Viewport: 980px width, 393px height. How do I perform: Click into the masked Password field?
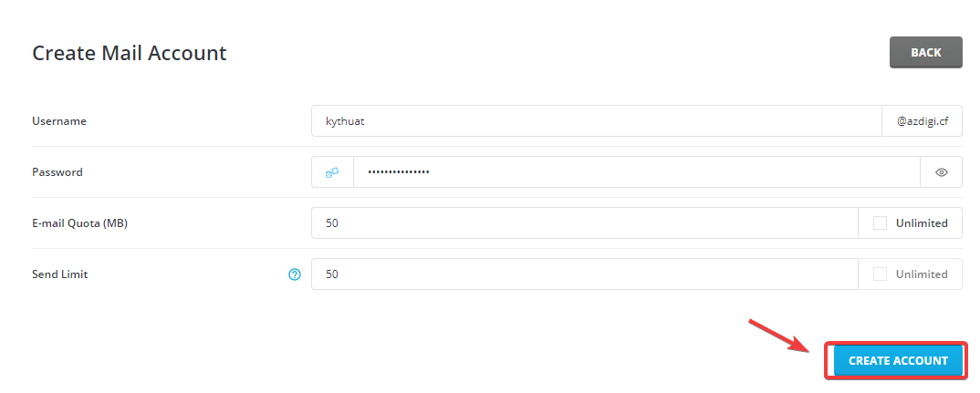coord(636,171)
